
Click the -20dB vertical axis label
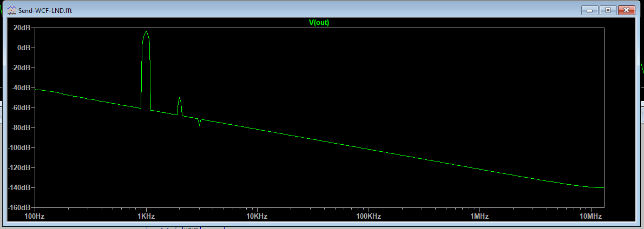(x=21, y=68)
